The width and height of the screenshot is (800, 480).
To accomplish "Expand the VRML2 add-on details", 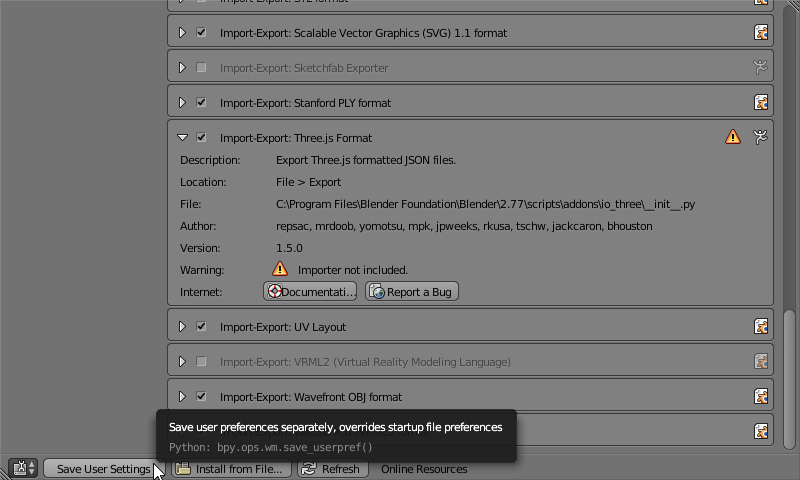I will coord(182,362).
